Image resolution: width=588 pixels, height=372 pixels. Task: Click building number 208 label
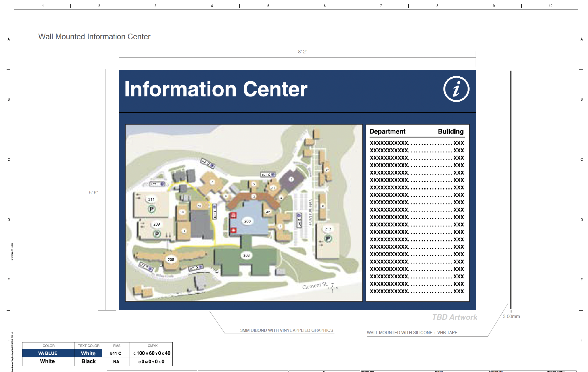pyautogui.click(x=171, y=259)
